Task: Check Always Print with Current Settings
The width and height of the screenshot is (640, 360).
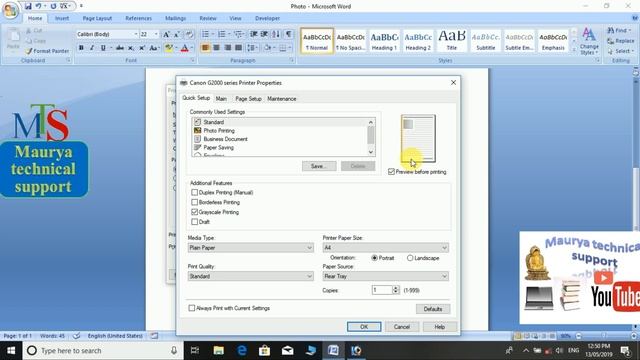Action: (x=192, y=308)
